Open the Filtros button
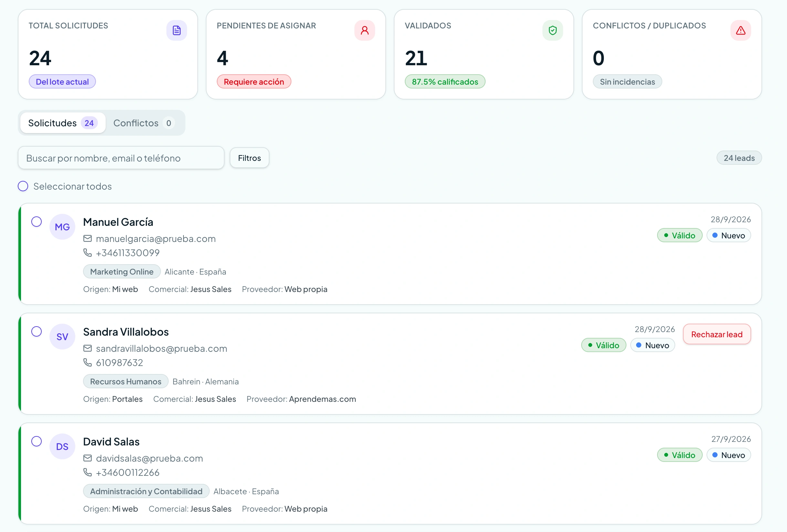The width and height of the screenshot is (787, 532). [x=250, y=158]
